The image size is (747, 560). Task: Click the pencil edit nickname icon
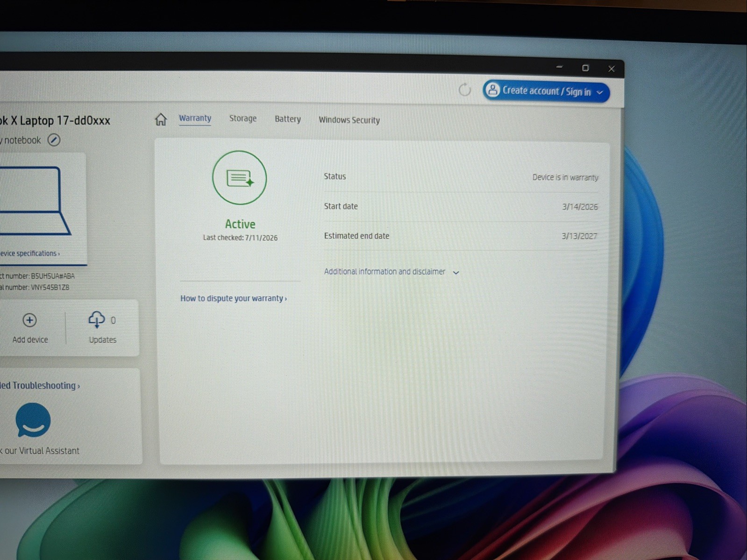54,140
